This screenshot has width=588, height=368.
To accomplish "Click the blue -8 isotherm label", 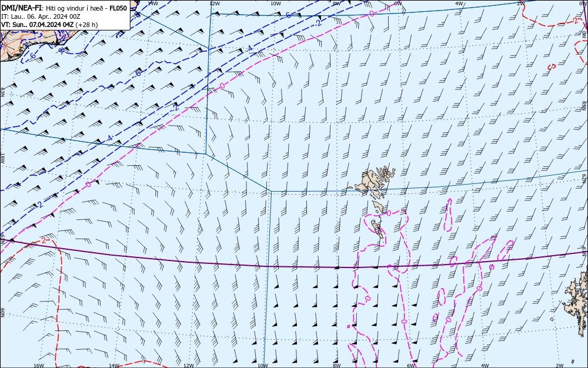I will (x=61, y=49).
